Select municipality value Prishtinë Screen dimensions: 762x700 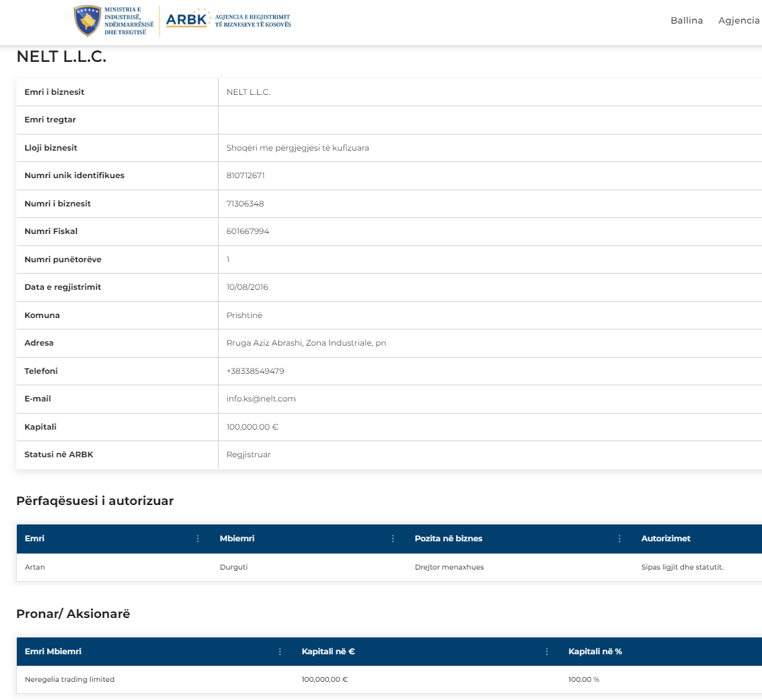pos(244,316)
